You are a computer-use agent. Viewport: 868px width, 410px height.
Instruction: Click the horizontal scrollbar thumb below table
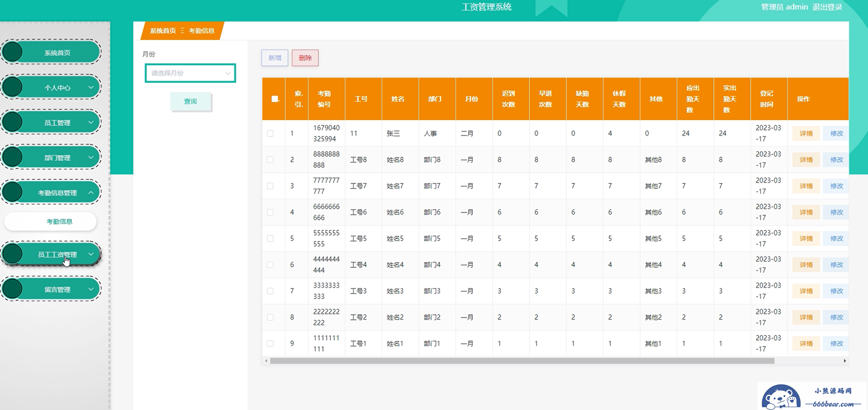[x=522, y=361]
